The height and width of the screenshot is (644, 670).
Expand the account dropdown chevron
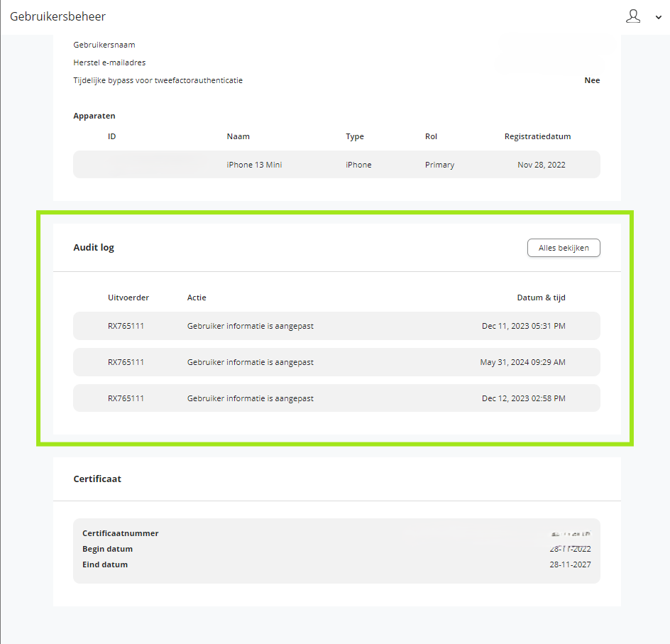pyautogui.click(x=659, y=18)
